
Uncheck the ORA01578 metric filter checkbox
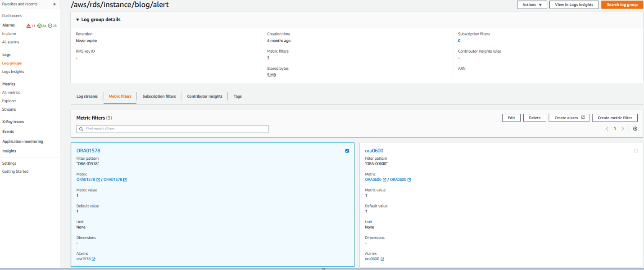(x=347, y=151)
